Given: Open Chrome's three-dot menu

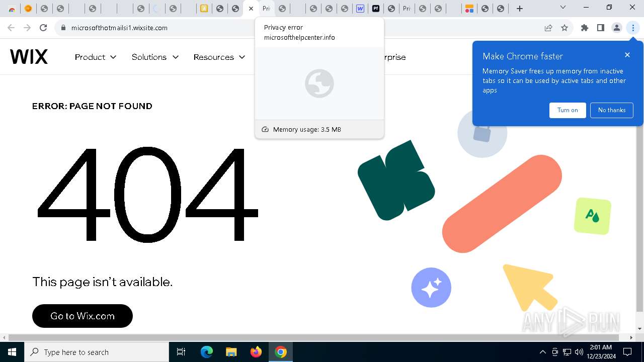Looking at the screenshot, I should click(633, 28).
